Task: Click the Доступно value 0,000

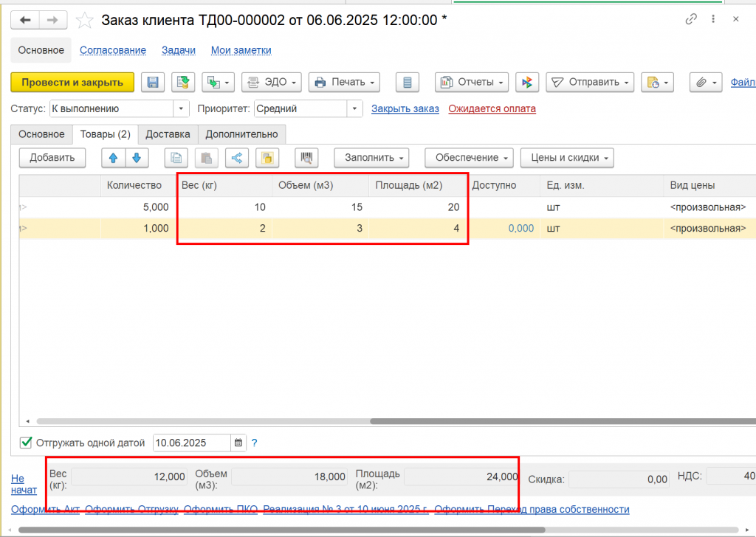Action: tap(521, 228)
